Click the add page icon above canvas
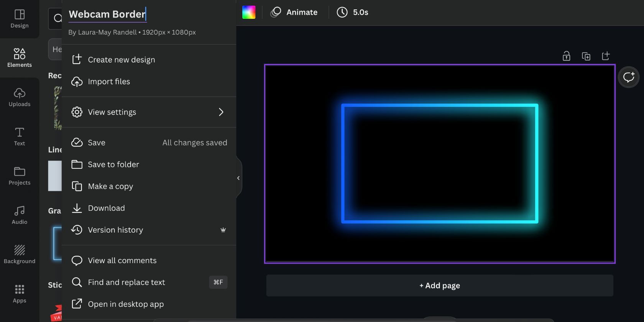Image resolution: width=644 pixels, height=322 pixels. coord(606,56)
